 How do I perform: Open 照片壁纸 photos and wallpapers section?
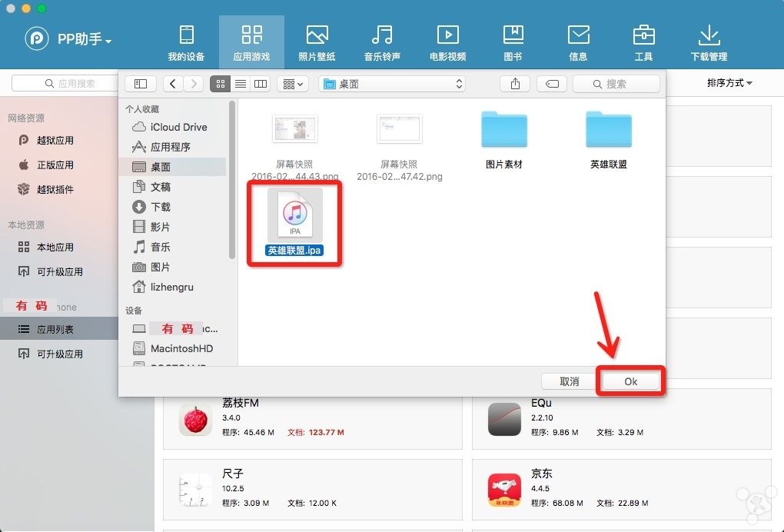point(317,43)
